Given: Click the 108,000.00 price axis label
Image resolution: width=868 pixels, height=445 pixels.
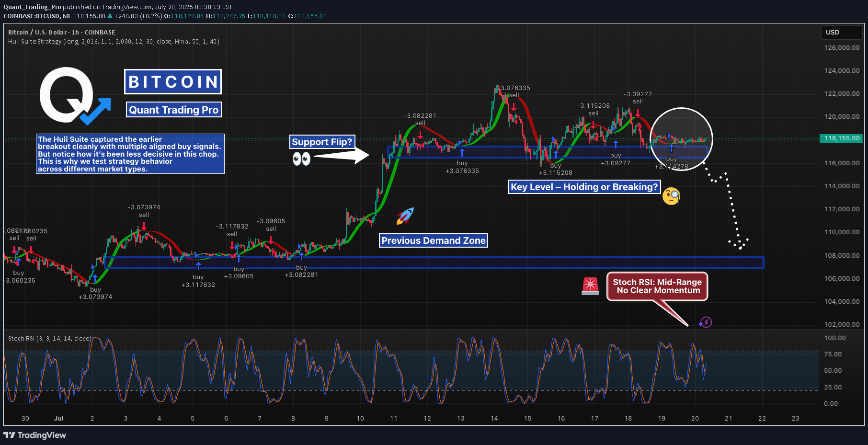Looking at the screenshot, I should pos(842,255).
